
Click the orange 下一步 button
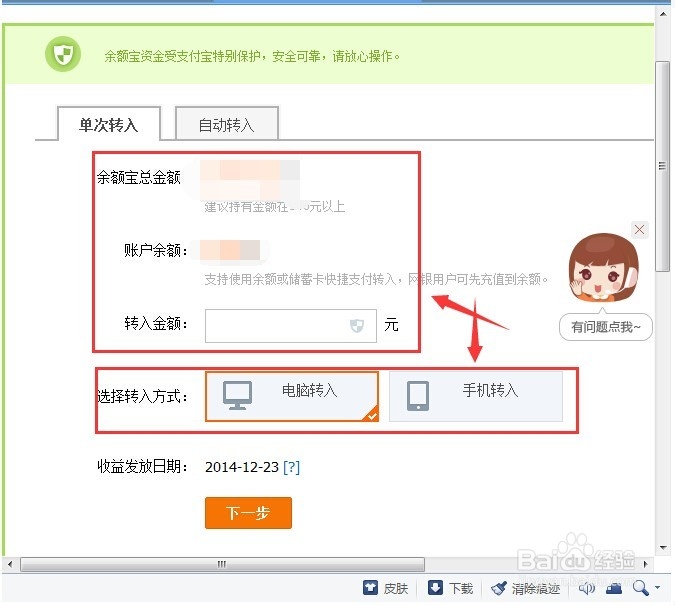(x=248, y=512)
